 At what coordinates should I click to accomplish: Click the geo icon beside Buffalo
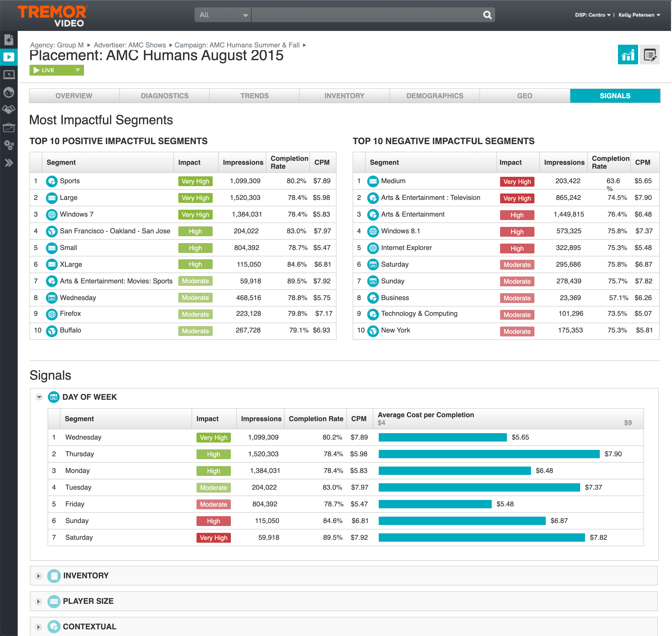coord(52,331)
